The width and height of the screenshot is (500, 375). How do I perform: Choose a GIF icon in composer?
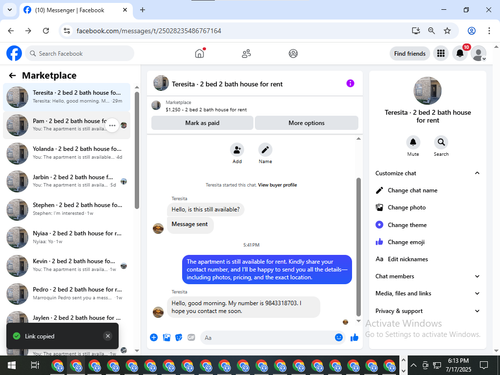click(x=191, y=337)
